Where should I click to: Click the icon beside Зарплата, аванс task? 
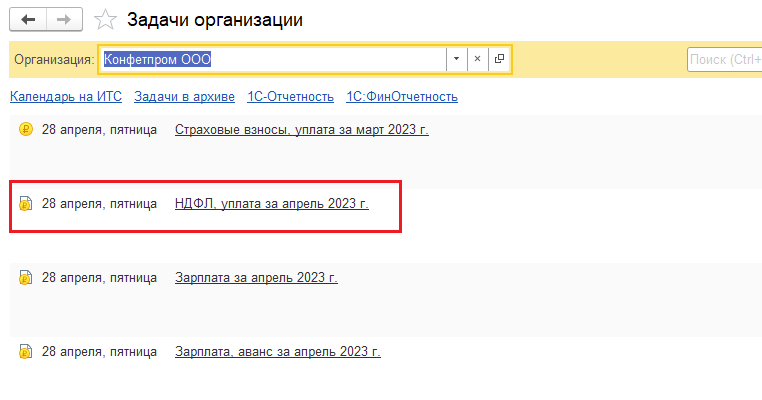coord(26,351)
